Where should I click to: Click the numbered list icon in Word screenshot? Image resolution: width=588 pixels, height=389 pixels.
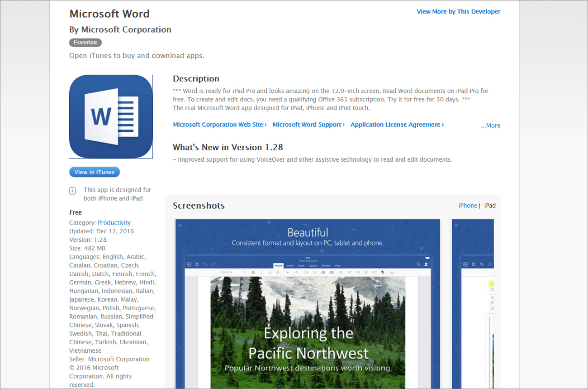(x=315, y=272)
